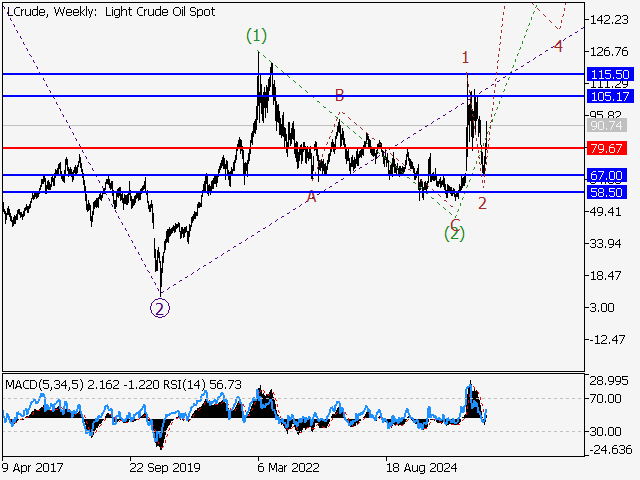Click the 3.00 price axis value
The width and height of the screenshot is (640, 480).
(602, 307)
